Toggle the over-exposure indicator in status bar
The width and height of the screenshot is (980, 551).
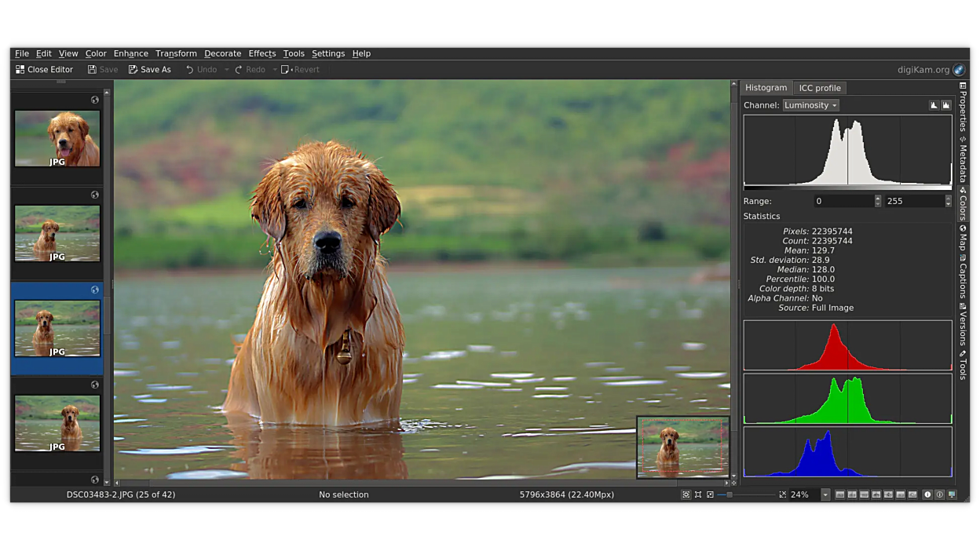pyautogui.click(x=939, y=495)
